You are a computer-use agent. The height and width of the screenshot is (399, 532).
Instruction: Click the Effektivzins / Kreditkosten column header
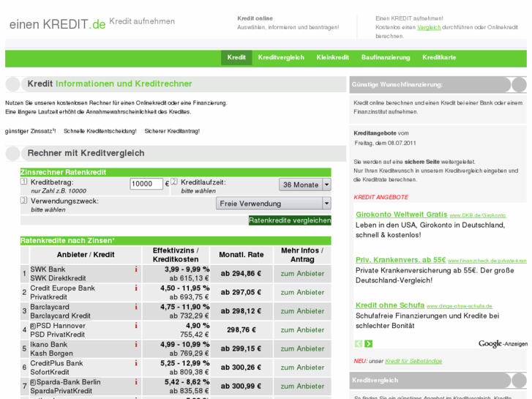coord(176,255)
